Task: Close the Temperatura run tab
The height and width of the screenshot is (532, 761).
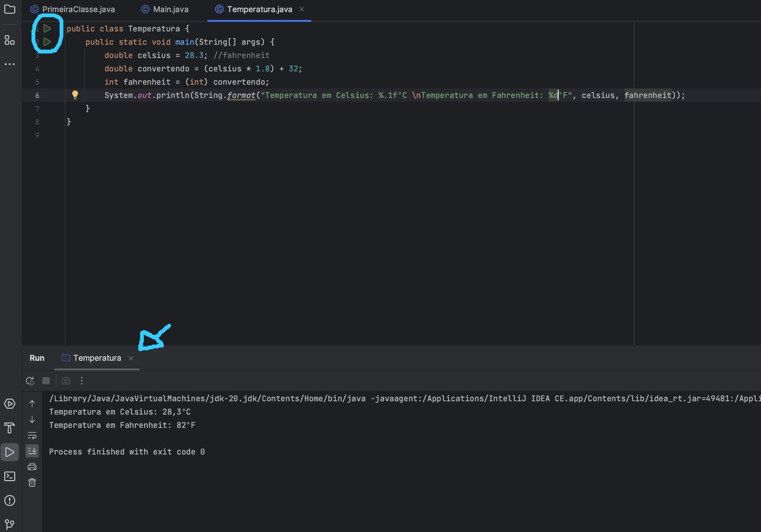Action: (131, 358)
